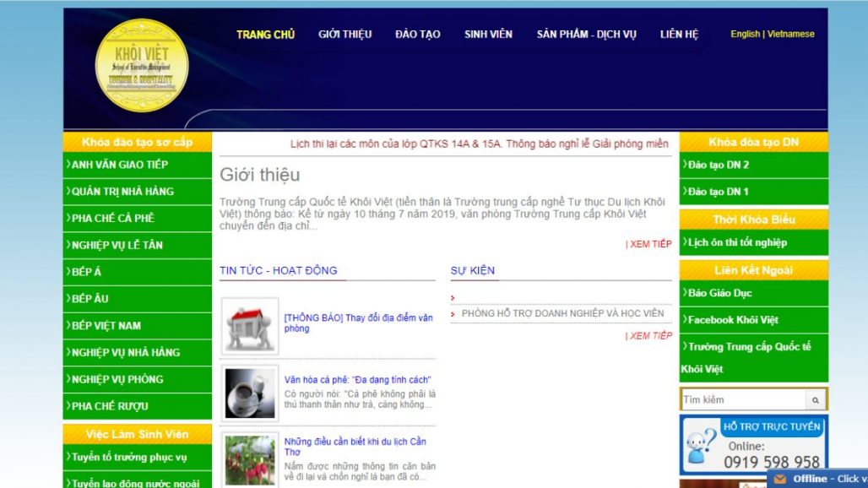Select BẾP Á course

138,272
